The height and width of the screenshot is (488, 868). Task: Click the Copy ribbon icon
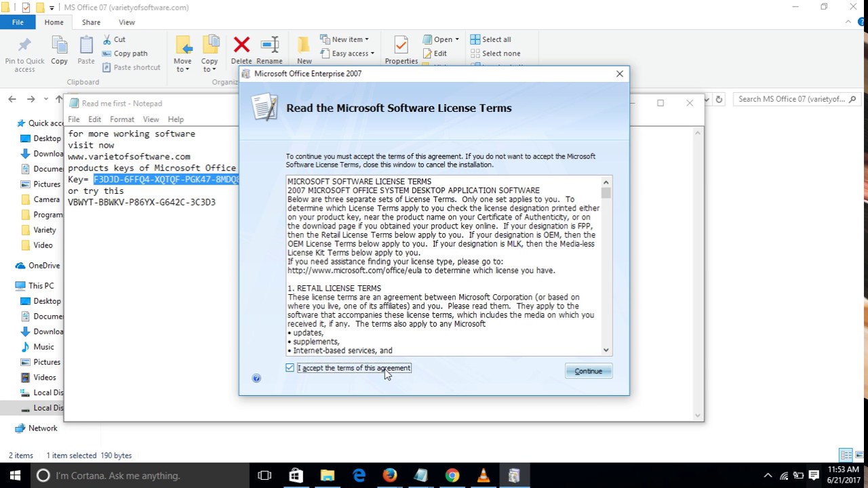59,45
